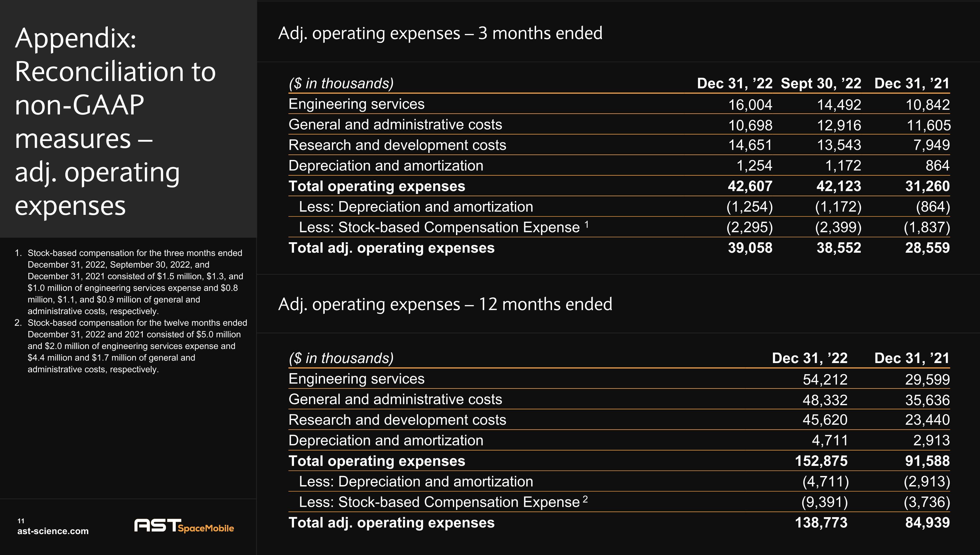Screen dimensions: 980x555
Task: Click footnote 2 superscript in annual table
Action: [x=585, y=499]
